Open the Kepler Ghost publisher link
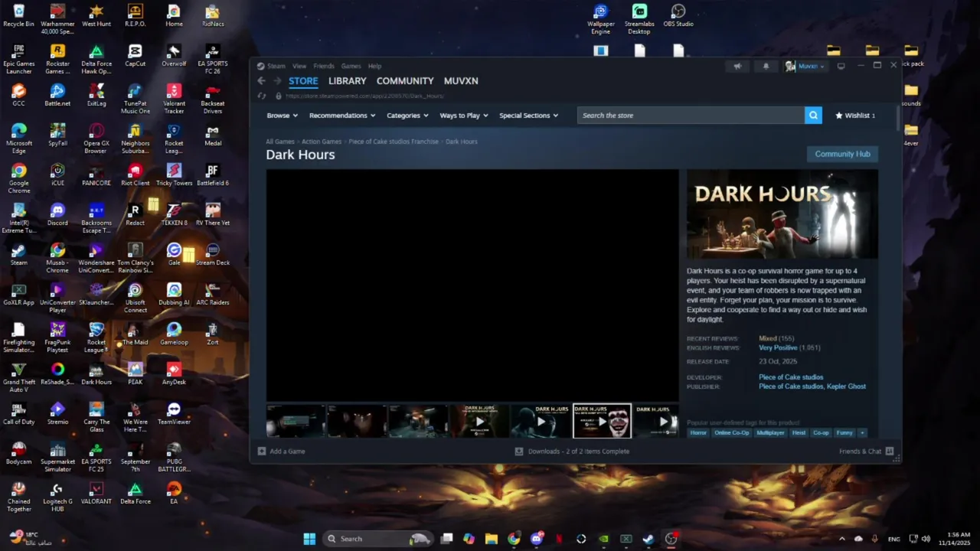The image size is (980, 551). pyautogui.click(x=847, y=386)
